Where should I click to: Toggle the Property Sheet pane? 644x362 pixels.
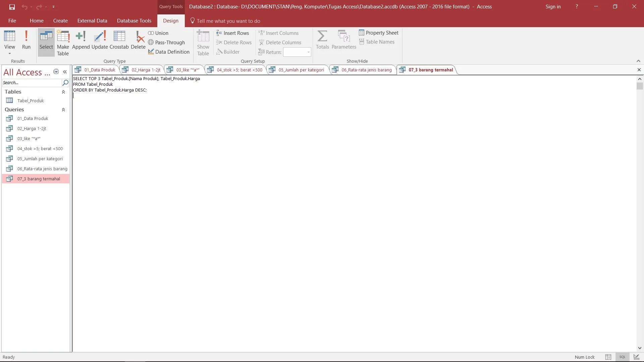click(378, 33)
